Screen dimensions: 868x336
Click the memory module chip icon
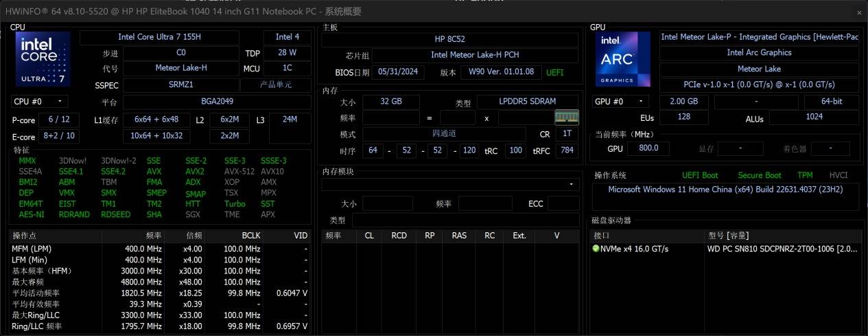(x=567, y=117)
